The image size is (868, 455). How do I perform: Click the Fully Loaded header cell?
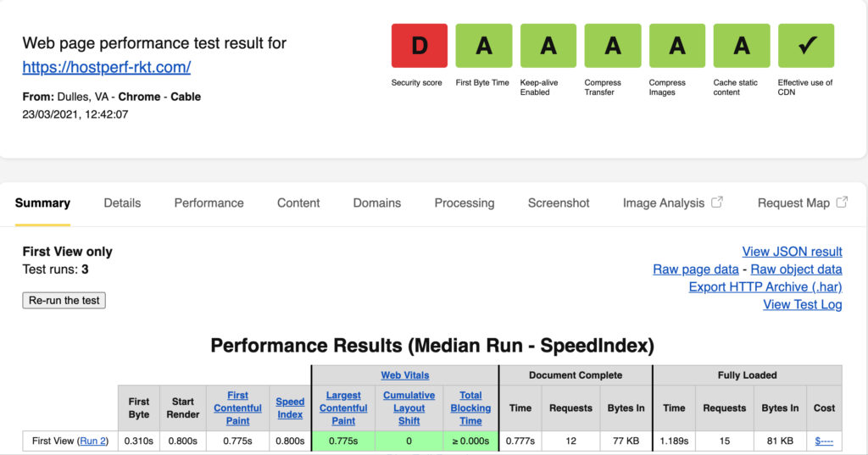[747, 375]
